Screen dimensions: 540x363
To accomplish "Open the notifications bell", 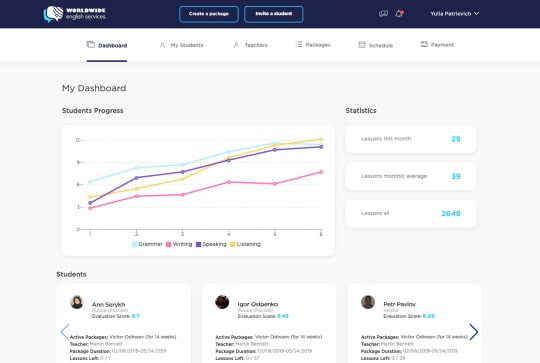I will click(x=399, y=14).
